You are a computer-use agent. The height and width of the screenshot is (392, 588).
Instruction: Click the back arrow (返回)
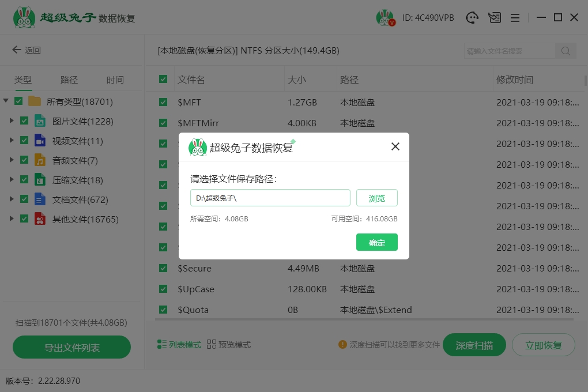pos(27,50)
